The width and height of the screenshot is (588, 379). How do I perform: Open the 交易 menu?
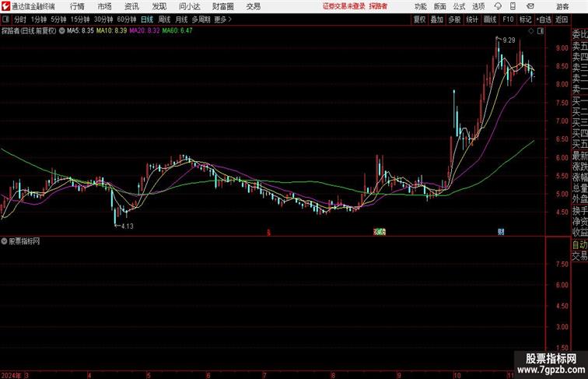pos(253,6)
